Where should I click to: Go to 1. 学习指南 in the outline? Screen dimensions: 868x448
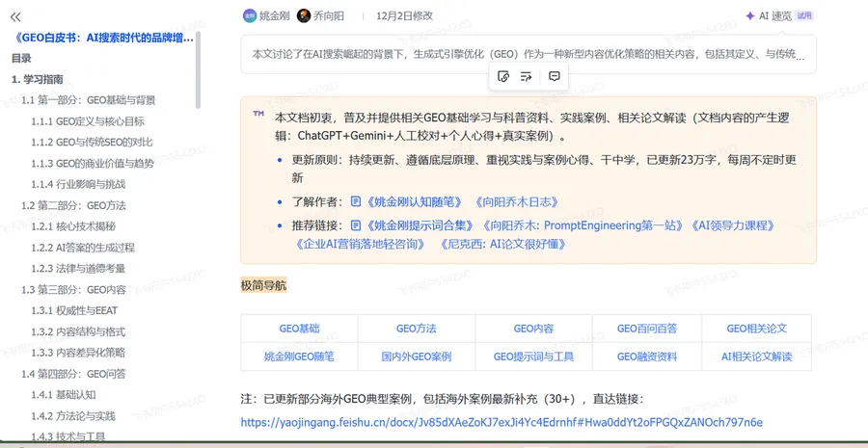[x=37, y=79]
